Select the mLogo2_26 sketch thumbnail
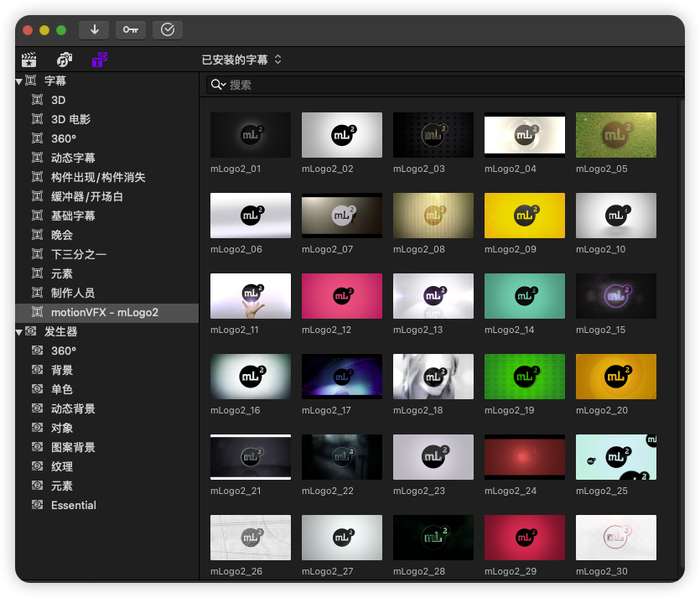Image resolution: width=700 pixels, height=598 pixels. (x=251, y=538)
